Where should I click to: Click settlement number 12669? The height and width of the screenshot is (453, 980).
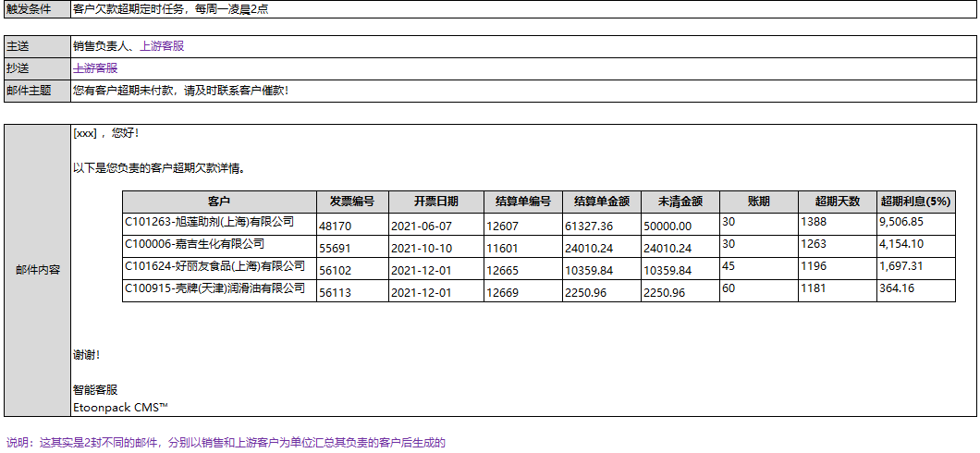pyautogui.click(x=503, y=292)
